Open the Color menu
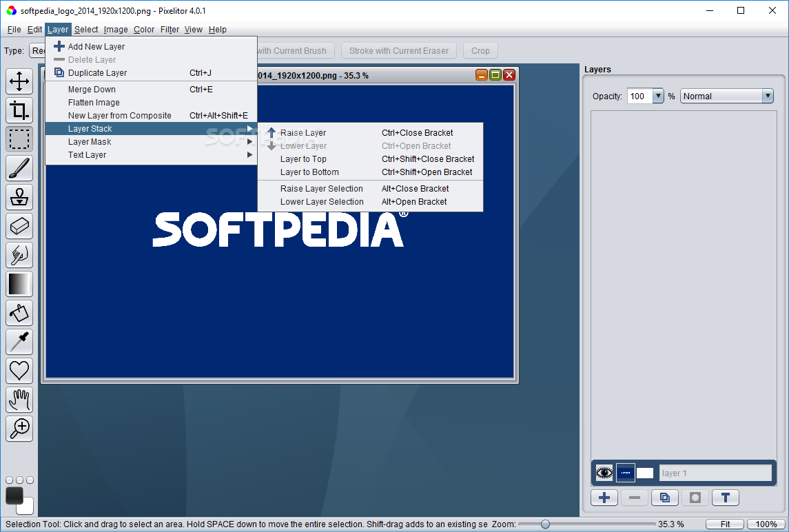 click(x=144, y=29)
